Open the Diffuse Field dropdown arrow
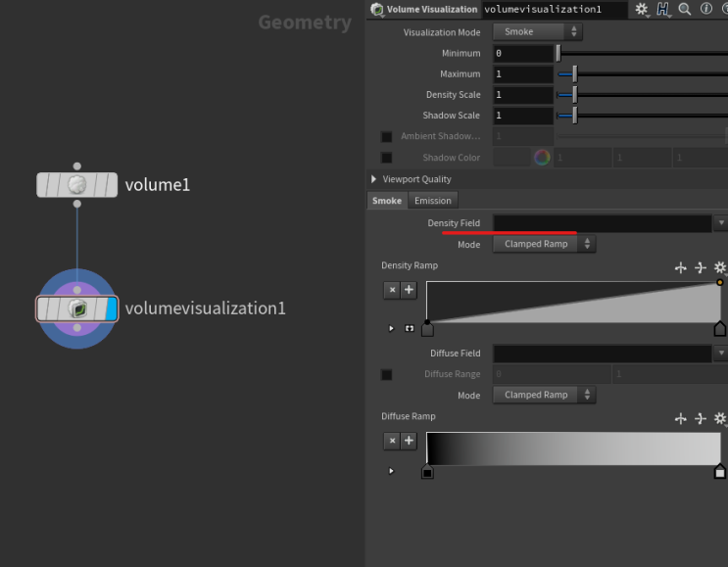This screenshot has height=567, width=728. 721,354
